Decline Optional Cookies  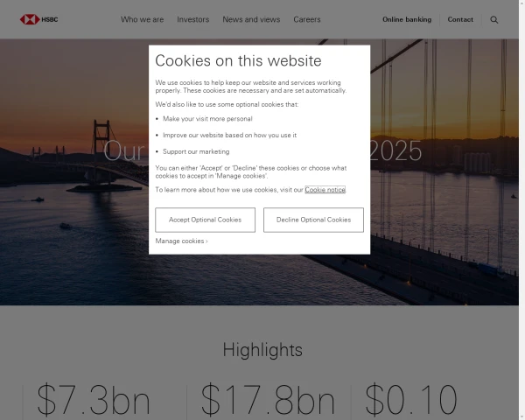(313, 220)
